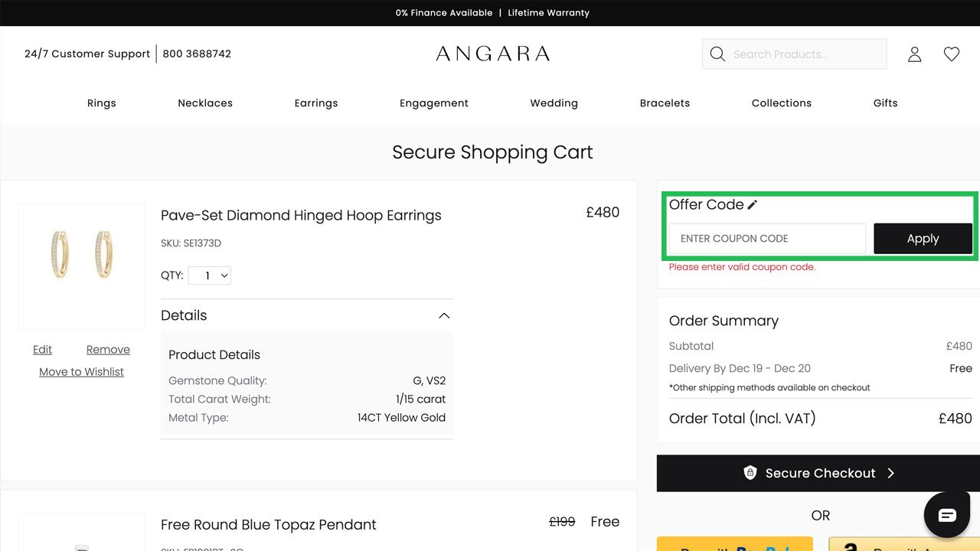
Task: Focus the Search Products field
Action: tap(794, 54)
